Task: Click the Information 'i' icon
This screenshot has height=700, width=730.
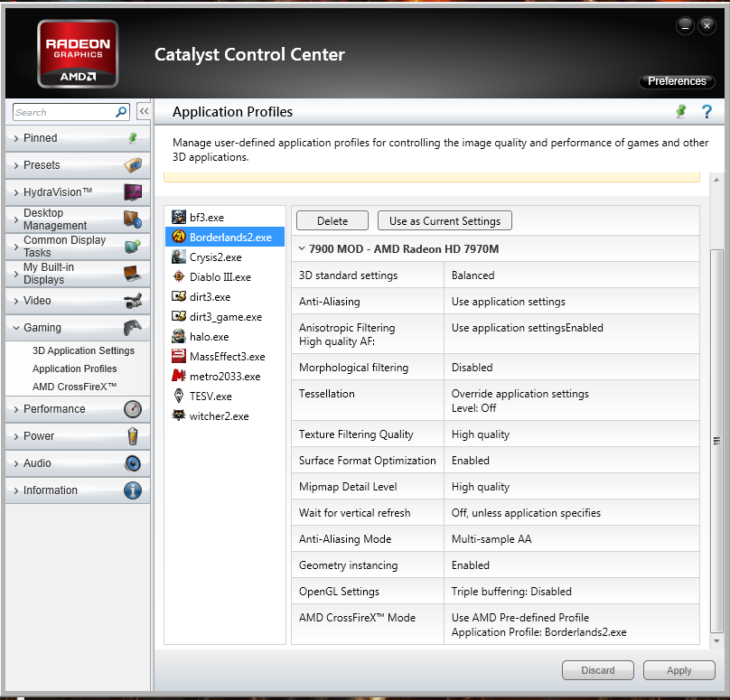Action: click(133, 490)
